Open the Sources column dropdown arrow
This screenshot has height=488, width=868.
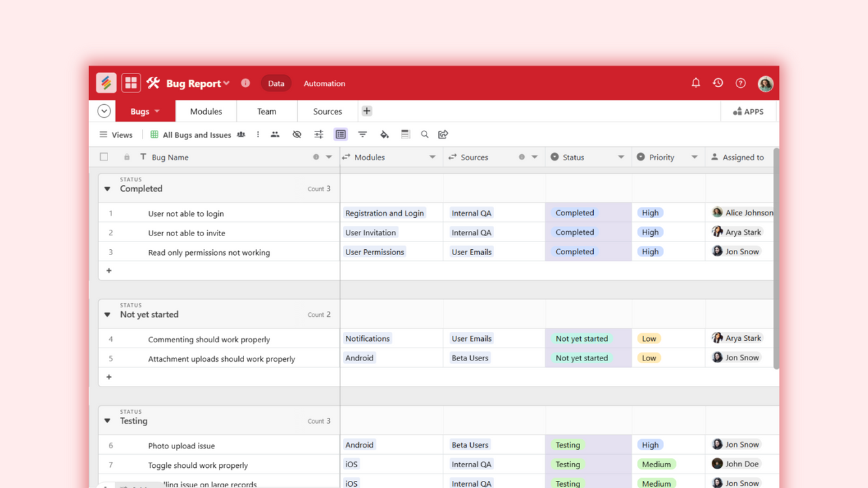(535, 157)
